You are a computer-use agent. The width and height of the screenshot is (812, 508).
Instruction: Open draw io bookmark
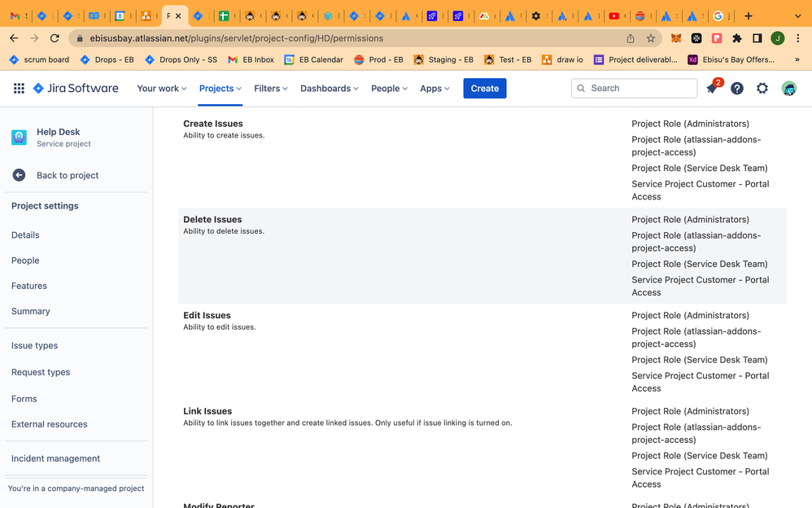(x=562, y=59)
